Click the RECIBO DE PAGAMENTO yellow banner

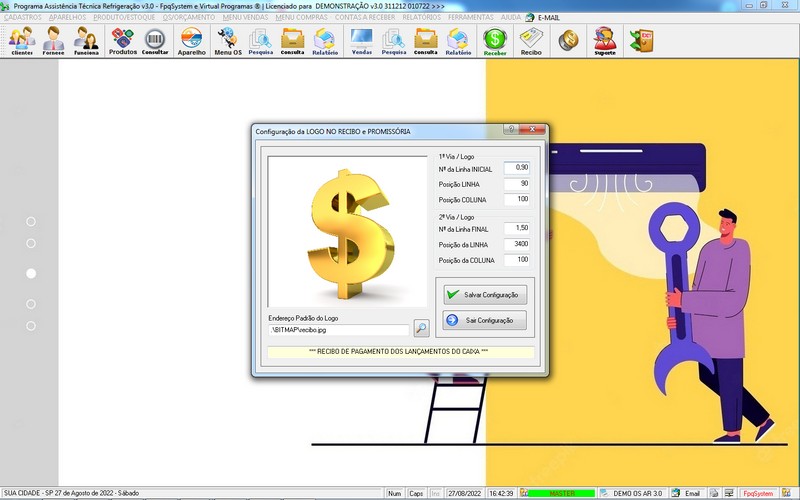pos(401,352)
